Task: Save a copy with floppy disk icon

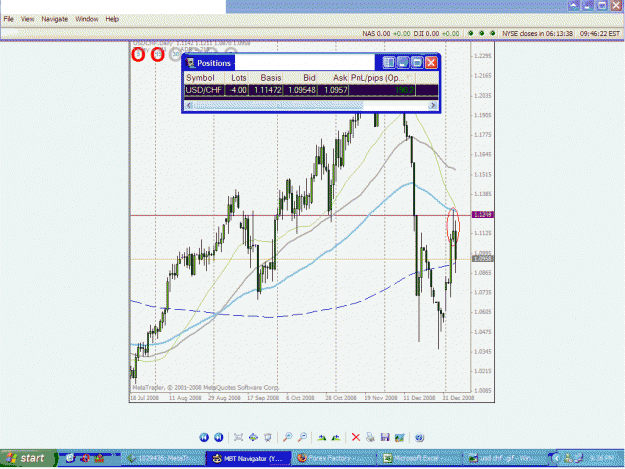Action: coord(385,438)
